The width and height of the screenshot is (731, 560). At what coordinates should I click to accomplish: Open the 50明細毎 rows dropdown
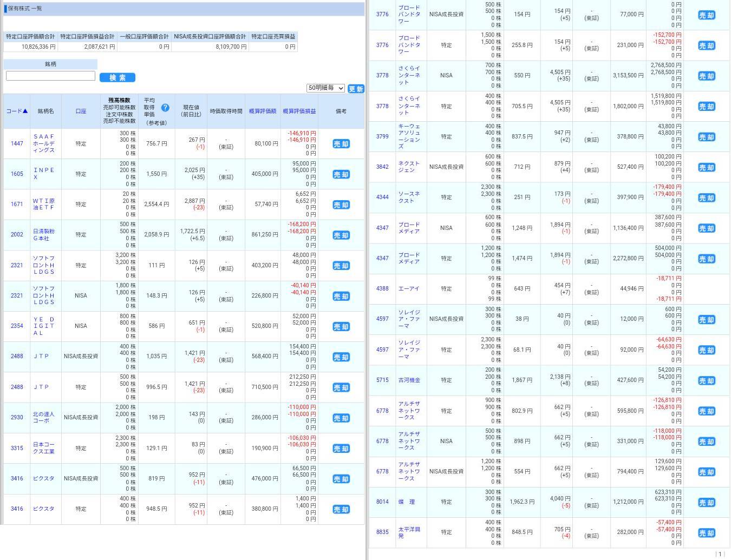tap(325, 88)
